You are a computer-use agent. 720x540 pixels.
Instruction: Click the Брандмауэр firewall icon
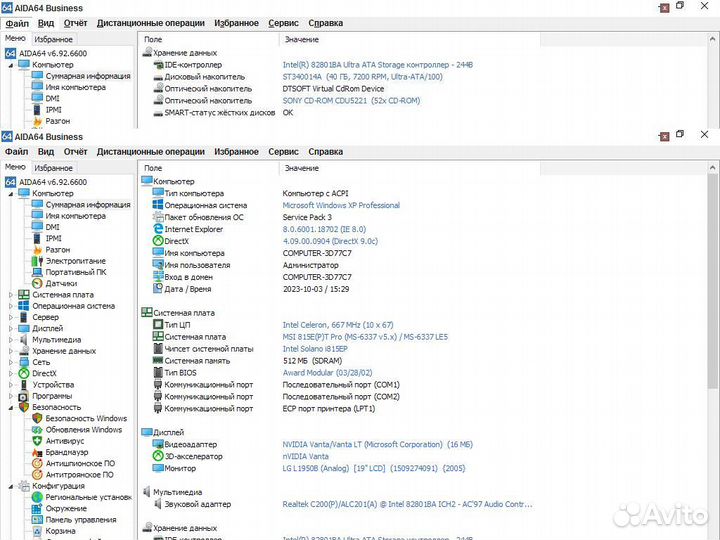37,452
